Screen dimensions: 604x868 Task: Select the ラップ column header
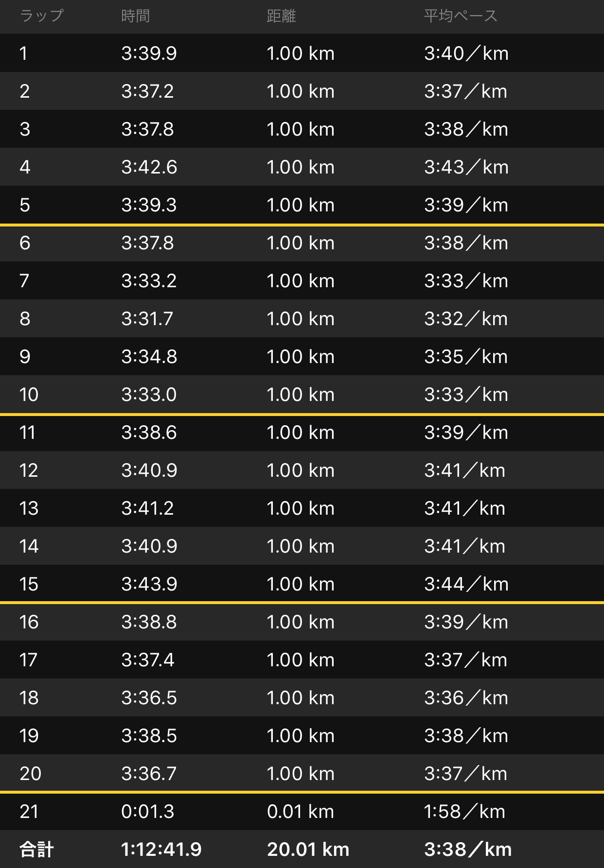tap(41, 16)
